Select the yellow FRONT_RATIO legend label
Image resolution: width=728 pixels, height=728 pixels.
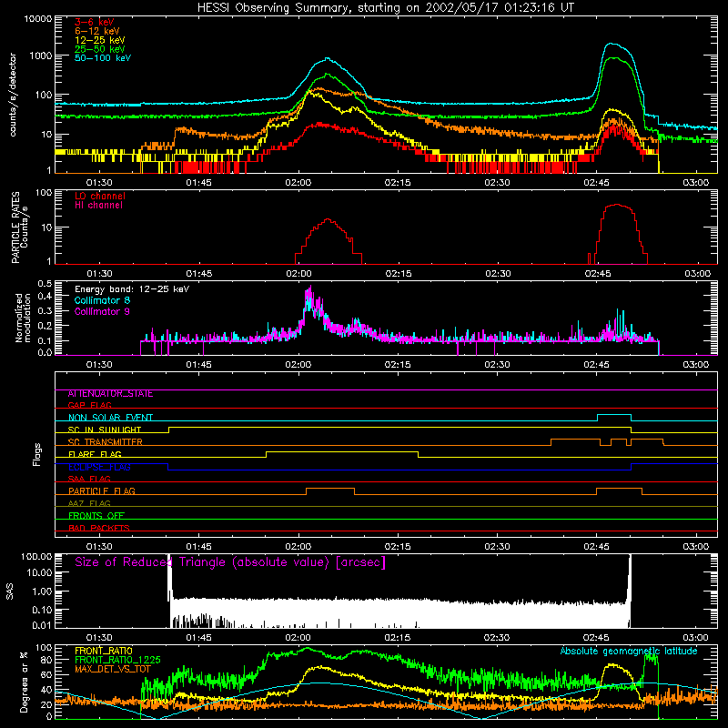click(104, 651)
